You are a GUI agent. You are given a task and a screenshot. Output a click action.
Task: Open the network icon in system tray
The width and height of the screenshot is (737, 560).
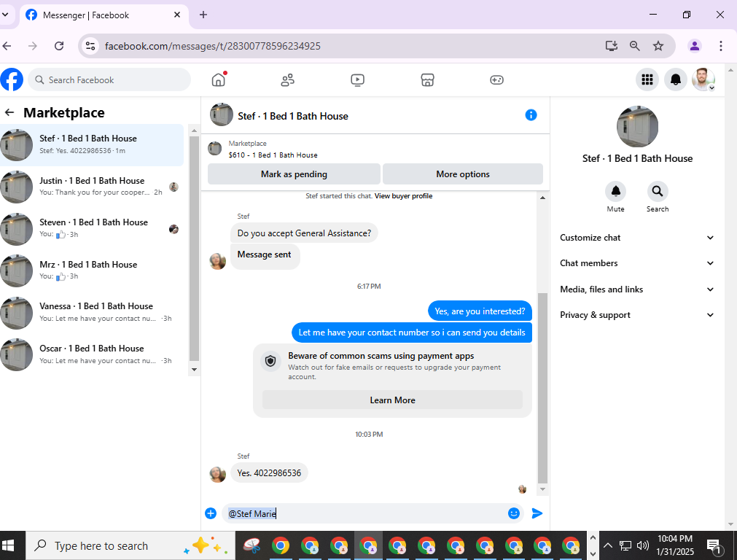tap(625, 545)
